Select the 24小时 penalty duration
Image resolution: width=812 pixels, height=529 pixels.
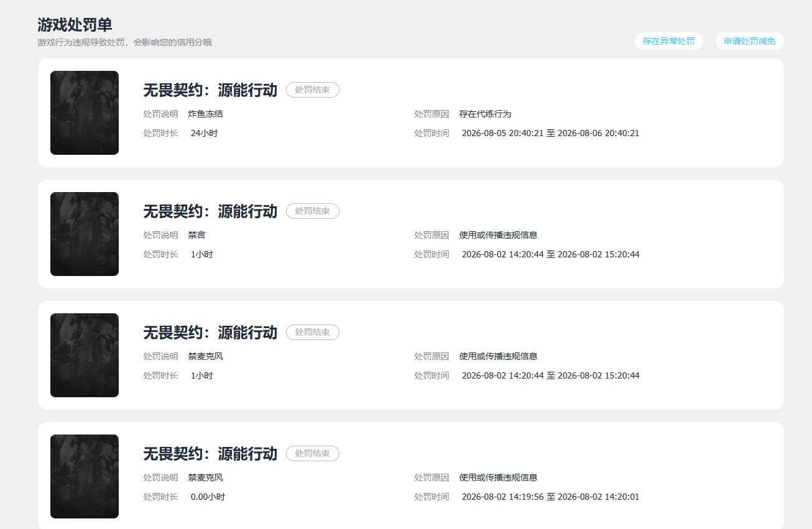(204, 133)
